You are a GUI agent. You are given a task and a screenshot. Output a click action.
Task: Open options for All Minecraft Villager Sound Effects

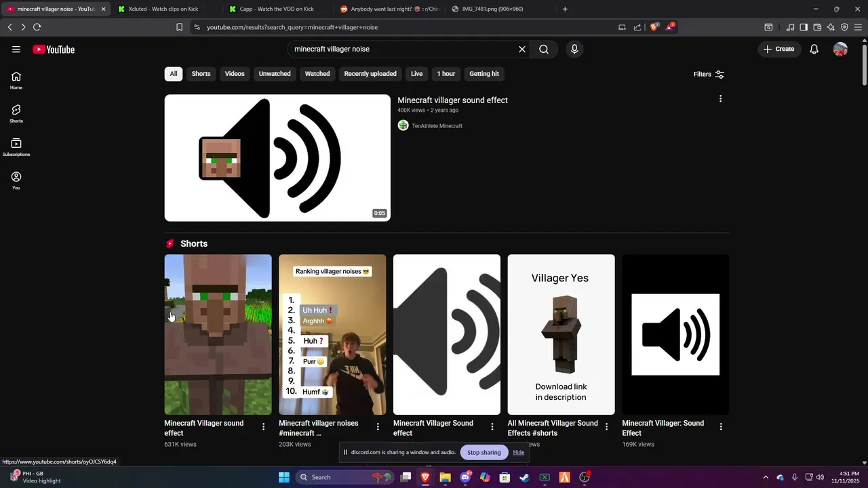[606, 426]
